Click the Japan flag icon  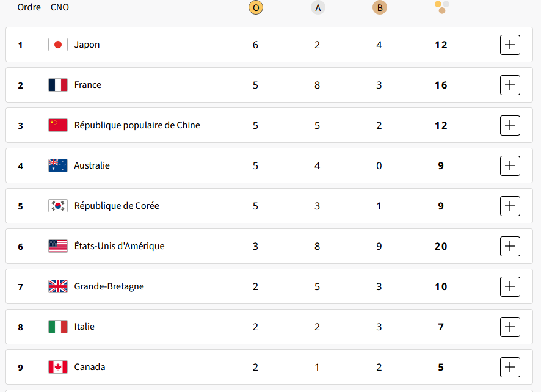click(x=58, y=45)
